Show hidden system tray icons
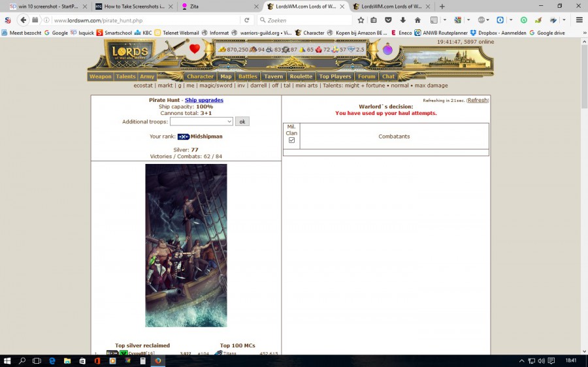 tap(521, 360)
